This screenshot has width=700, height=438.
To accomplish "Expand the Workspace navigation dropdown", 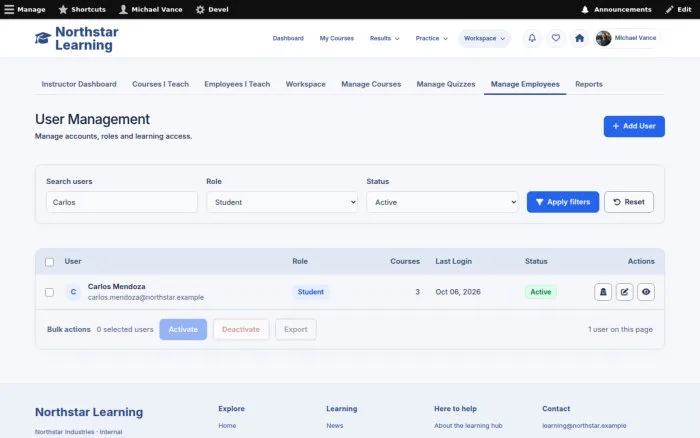I will 484,38.
